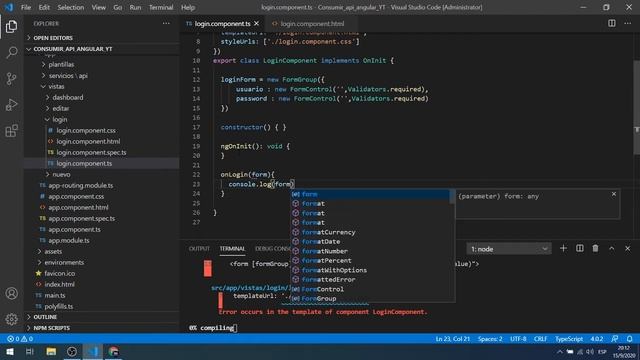Close the login.component.ts editor tab
This screenshot has height=360, width=640.
256,24
